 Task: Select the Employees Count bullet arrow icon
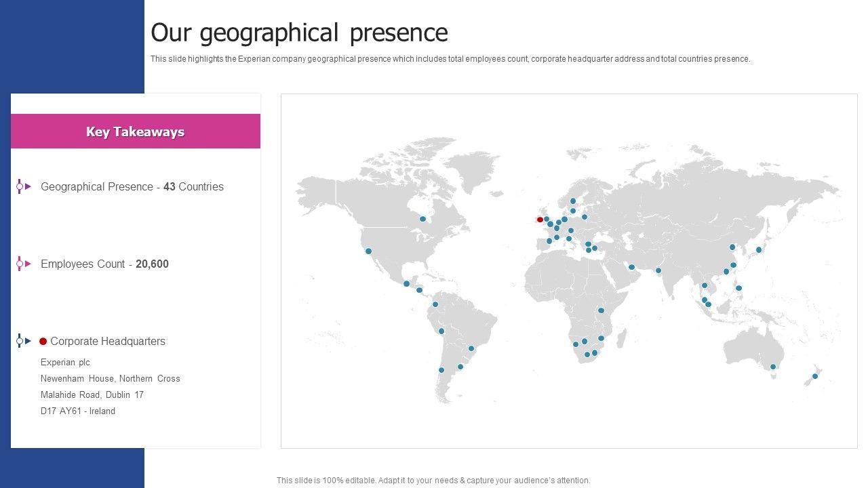(24, 264)
